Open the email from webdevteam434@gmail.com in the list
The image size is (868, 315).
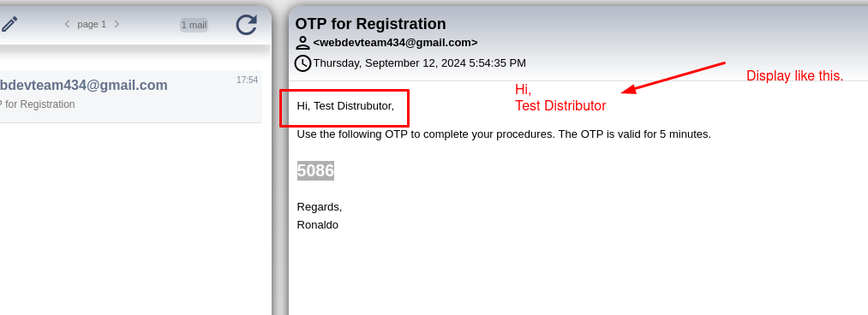pos(130,96)
